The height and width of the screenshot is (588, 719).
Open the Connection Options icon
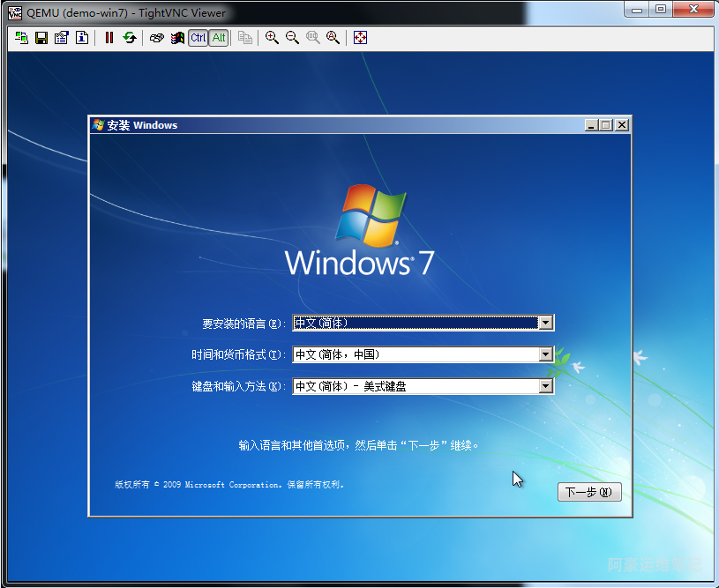(x=61, y=38)
